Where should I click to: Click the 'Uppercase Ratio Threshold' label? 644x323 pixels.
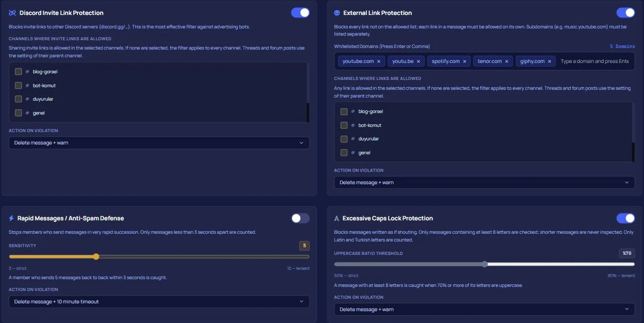pos(368,253)
